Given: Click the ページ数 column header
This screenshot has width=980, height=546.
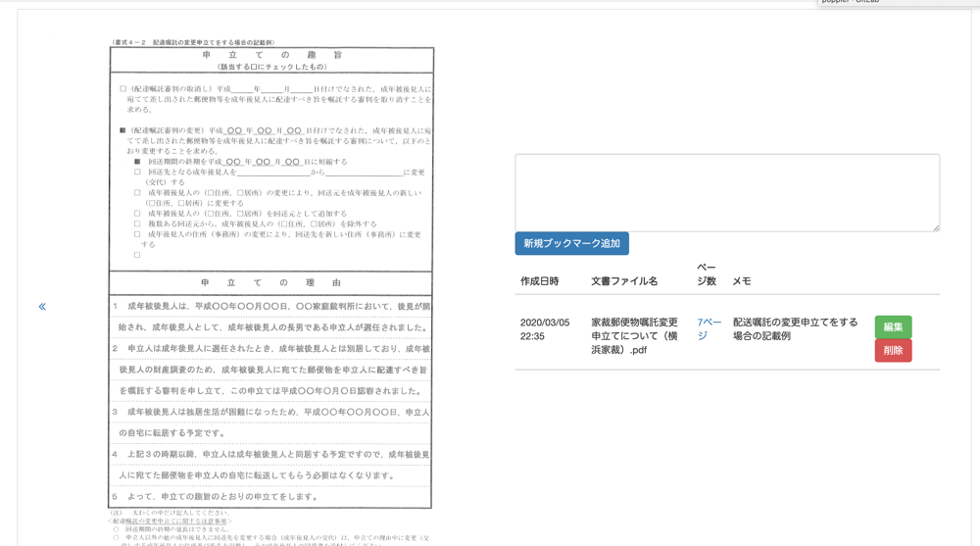Looking at the screenshot, I should 707,274.
